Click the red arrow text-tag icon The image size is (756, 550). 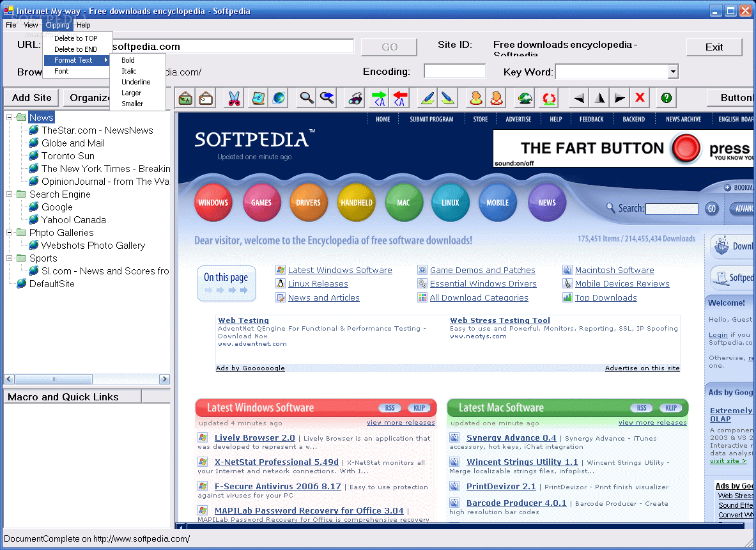tap(399, 98)
